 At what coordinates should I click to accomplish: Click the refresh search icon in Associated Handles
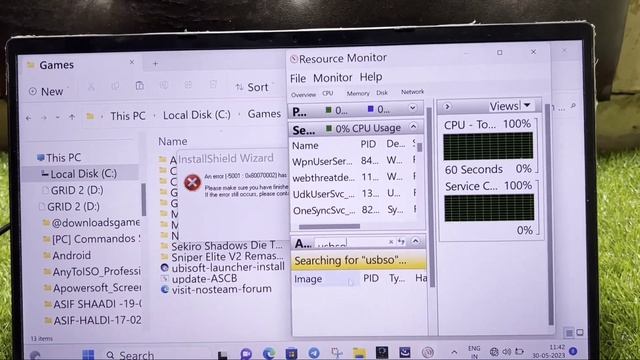[x=401, y=242]
